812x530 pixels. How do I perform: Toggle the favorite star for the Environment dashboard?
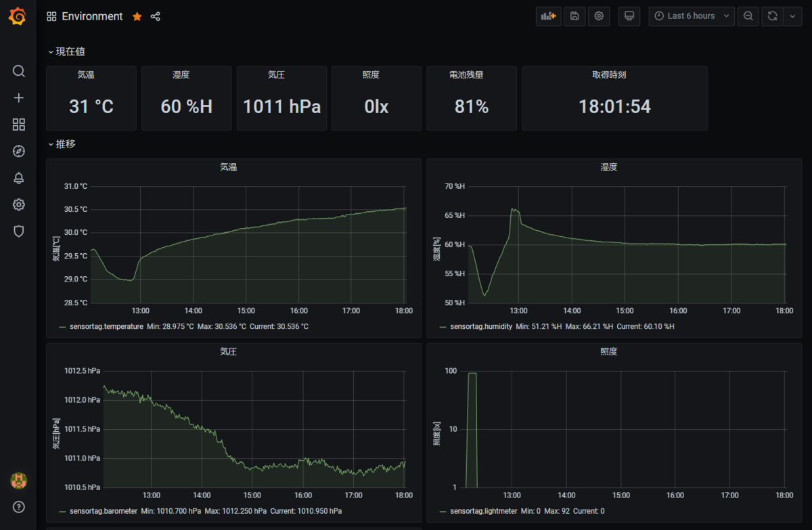137,16
